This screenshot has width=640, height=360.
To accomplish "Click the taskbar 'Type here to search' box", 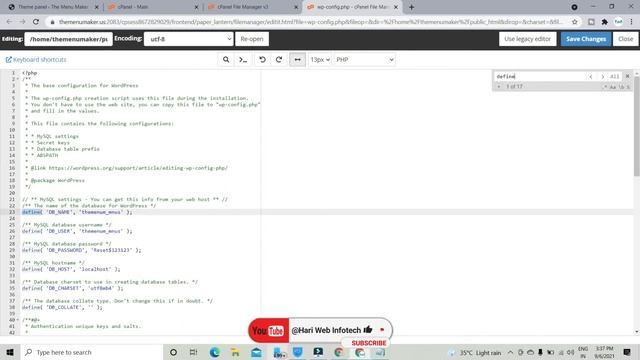I will click(x=91, y=352).
